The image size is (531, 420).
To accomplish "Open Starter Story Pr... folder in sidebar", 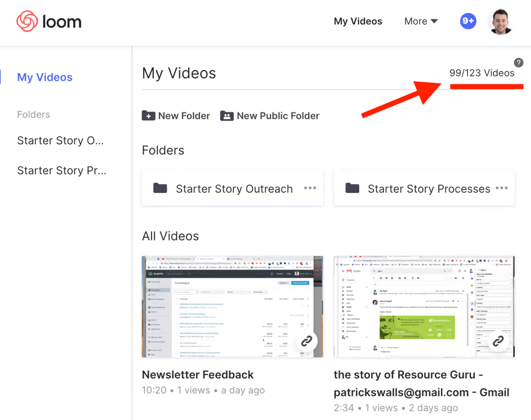I will click(x=61, y=170).
